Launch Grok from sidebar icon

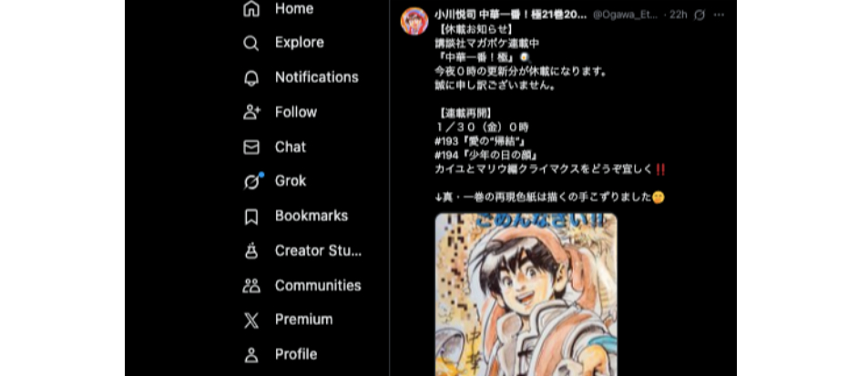tap(252, 181)
